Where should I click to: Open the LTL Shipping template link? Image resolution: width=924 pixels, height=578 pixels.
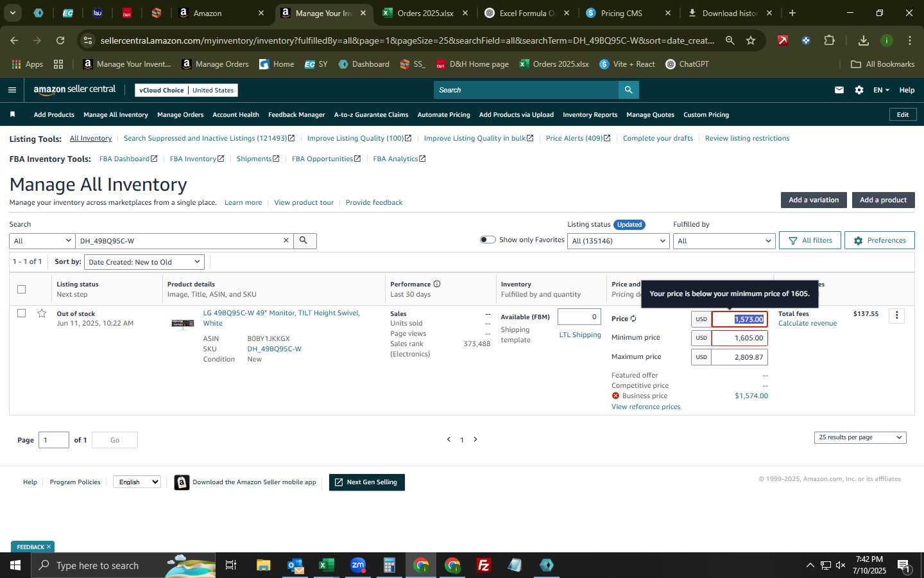[x=580, y=335]
